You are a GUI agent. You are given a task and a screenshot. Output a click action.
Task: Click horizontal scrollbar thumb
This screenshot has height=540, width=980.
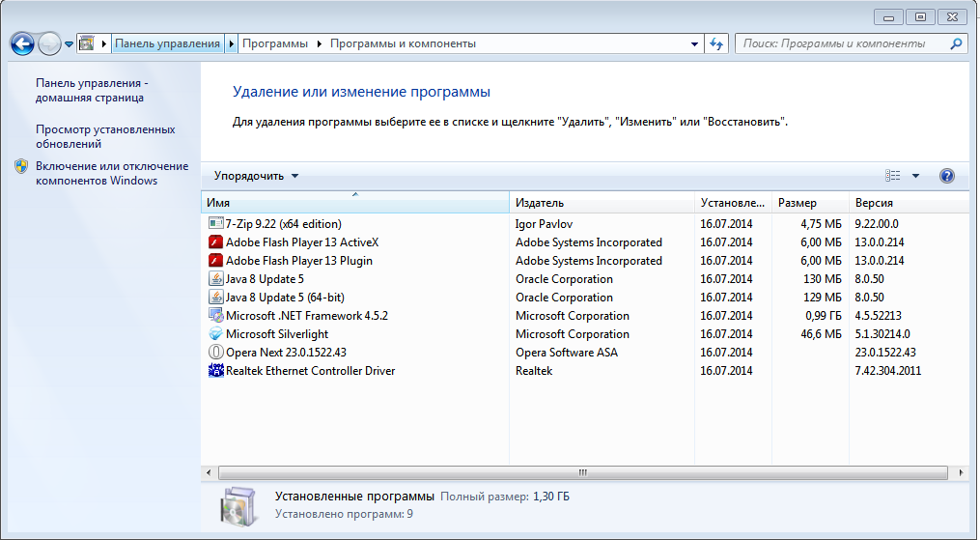582,472
